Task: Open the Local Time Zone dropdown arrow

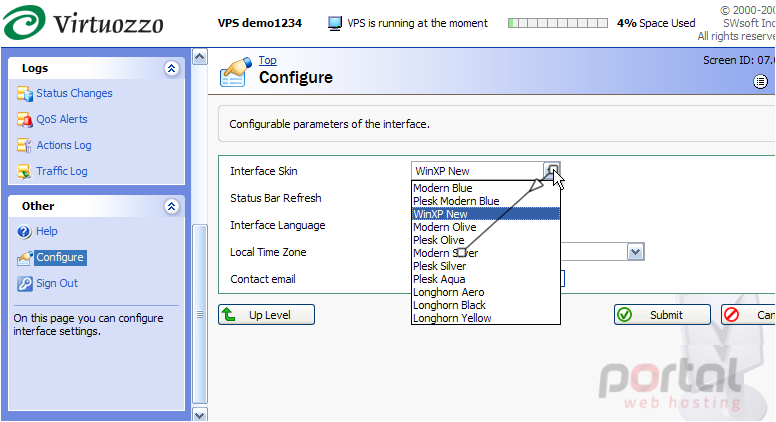Action: [x=635, y=252]
